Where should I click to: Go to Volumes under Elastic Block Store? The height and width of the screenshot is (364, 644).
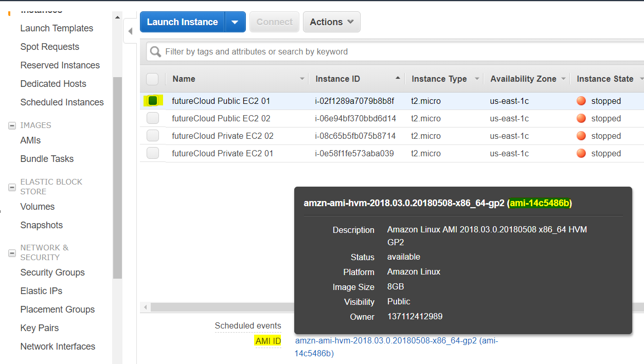(38, 207)
